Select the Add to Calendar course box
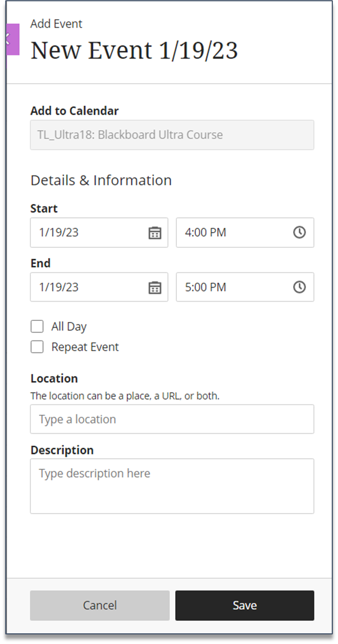 click(x=172, y=135)
